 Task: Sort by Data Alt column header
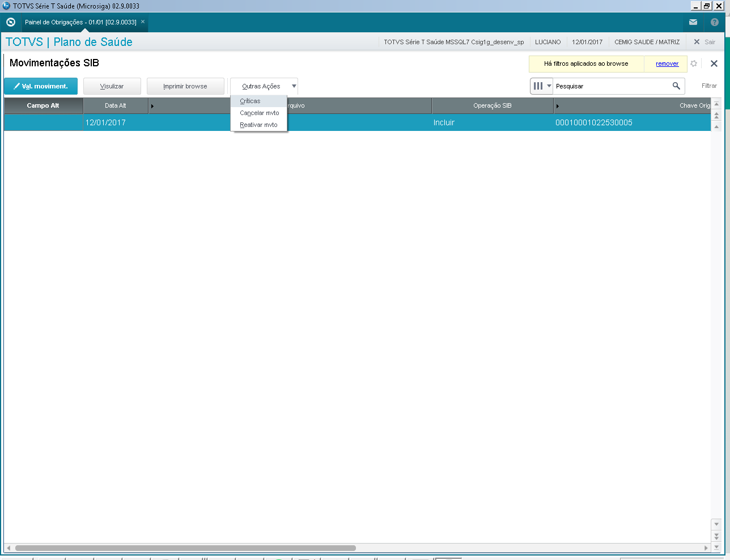[116, 105]
